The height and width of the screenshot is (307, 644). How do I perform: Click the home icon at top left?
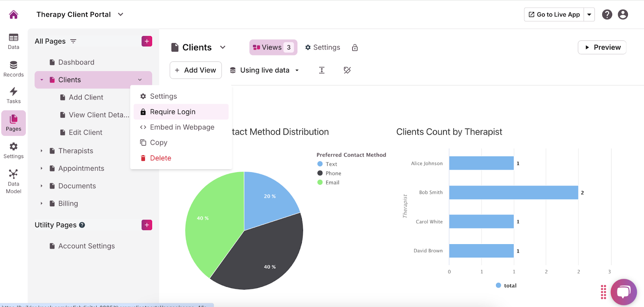(x=14, y=15)
